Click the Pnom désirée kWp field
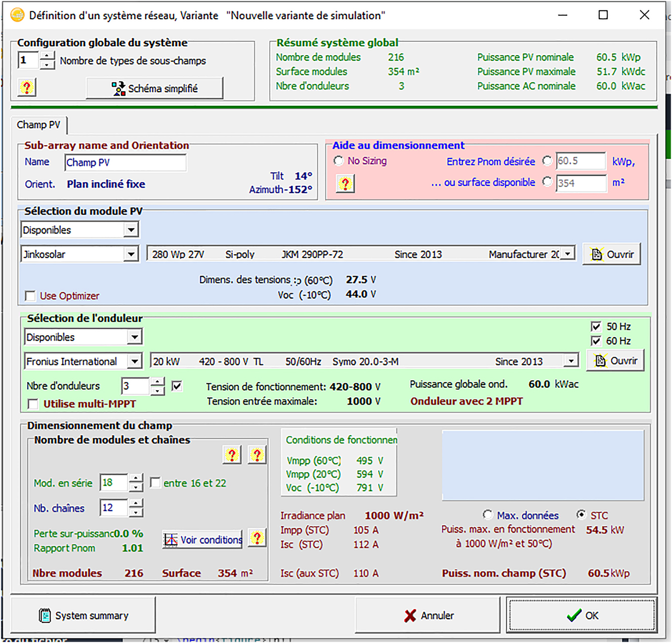The height and width of the screenshot is (643, 672). [x=580, y=161]
